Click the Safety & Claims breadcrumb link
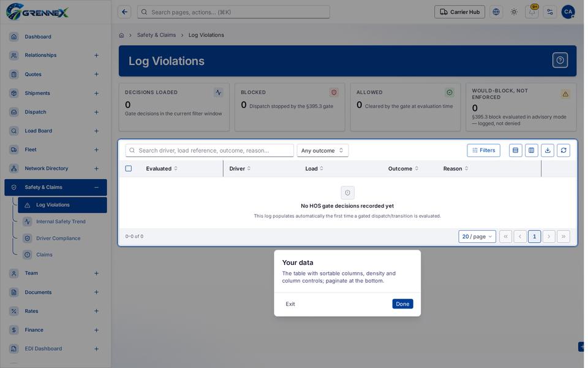 point(156,35)
